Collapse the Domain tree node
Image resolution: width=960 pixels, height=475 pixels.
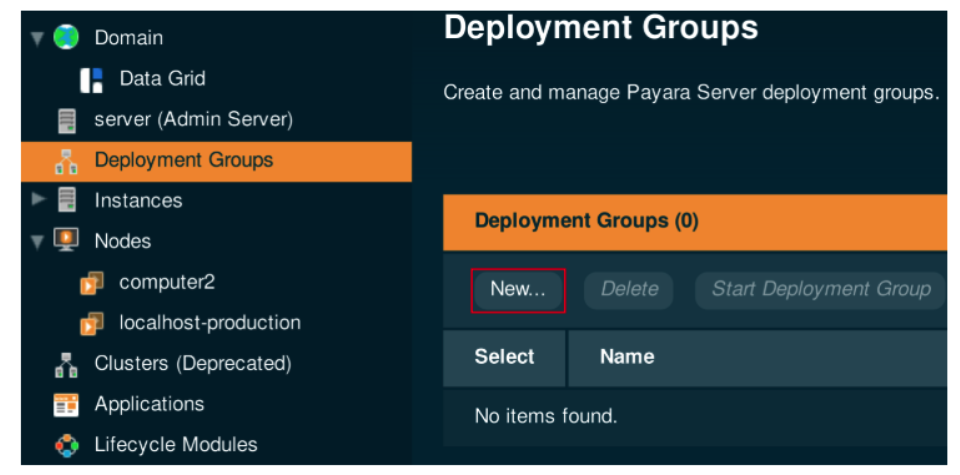[x=38, y=39]
